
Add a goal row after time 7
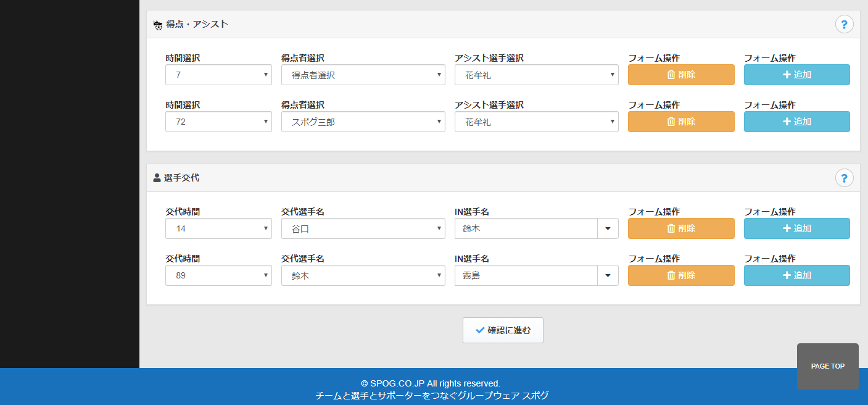point(796,75)
